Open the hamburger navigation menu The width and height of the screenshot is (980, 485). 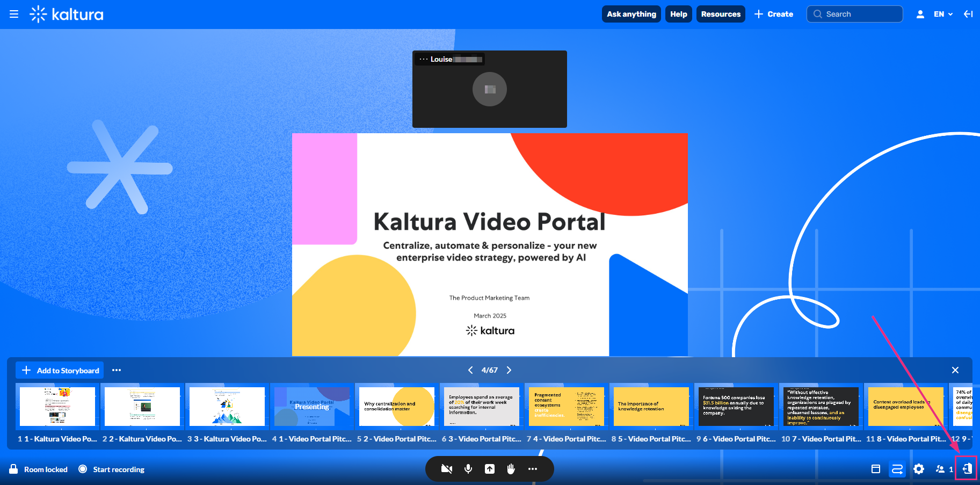tap(14, 14)
